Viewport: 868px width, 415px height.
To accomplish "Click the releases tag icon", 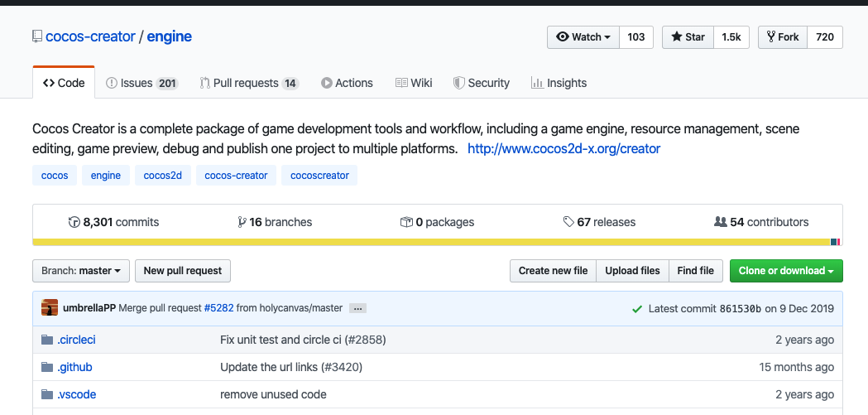I will 568,222.
